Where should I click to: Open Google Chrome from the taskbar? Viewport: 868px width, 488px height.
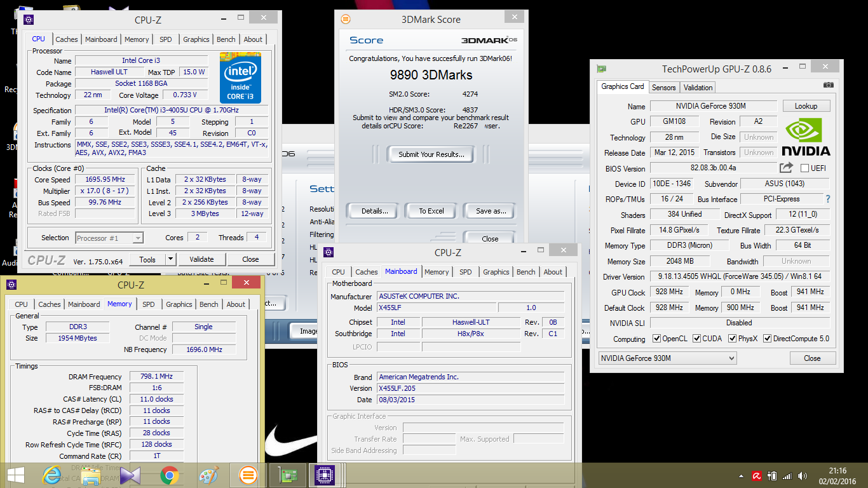[169, 475]
